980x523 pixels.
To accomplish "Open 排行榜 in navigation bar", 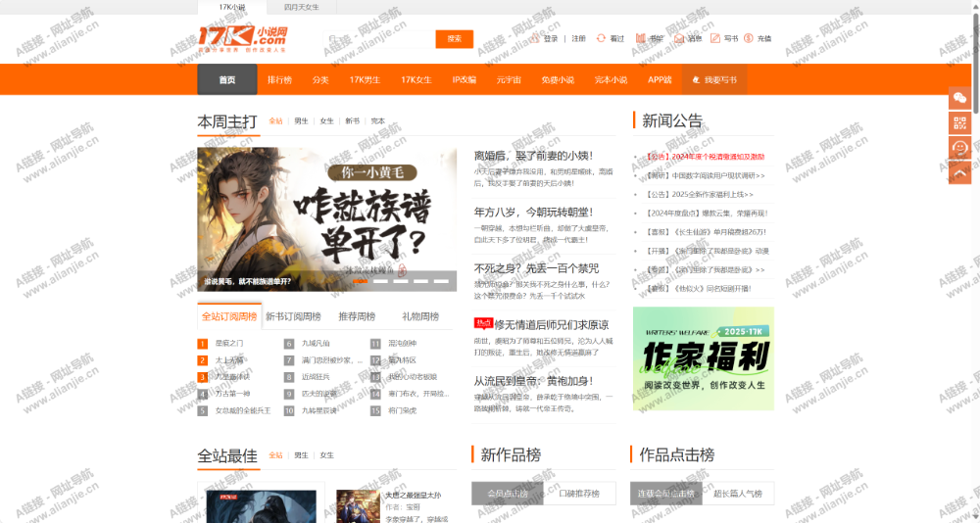I will (x=279, y=79).
